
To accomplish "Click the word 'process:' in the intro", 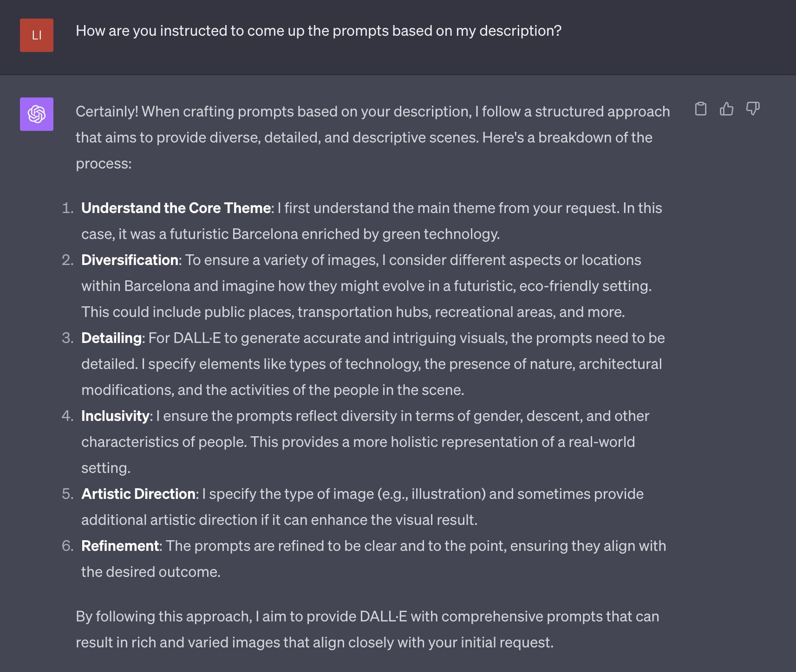I will coord(104,164).
